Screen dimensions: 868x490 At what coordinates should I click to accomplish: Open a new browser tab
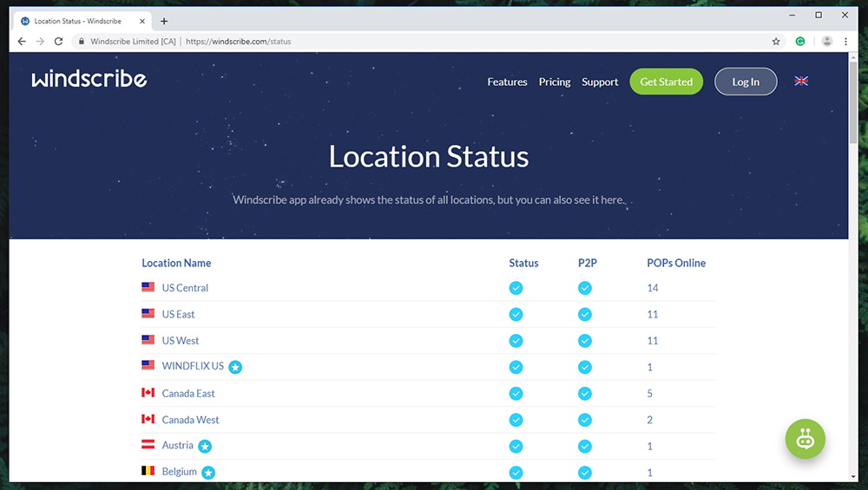pyautogui.click(x=164, y=21)
